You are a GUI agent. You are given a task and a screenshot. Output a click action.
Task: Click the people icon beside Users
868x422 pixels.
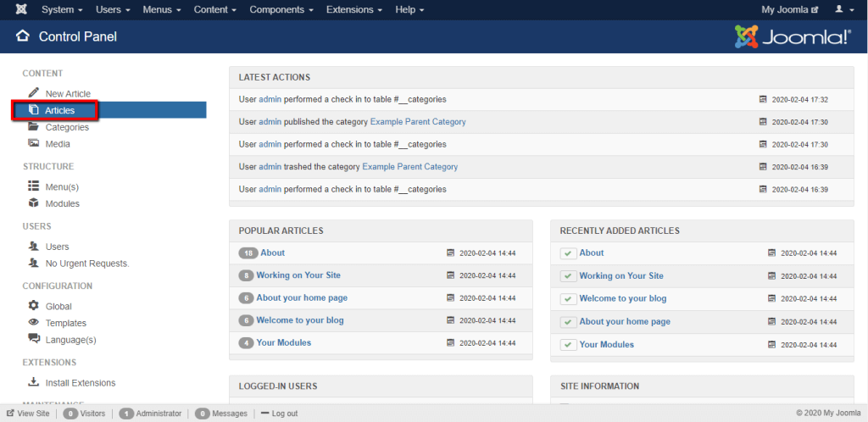34,246
